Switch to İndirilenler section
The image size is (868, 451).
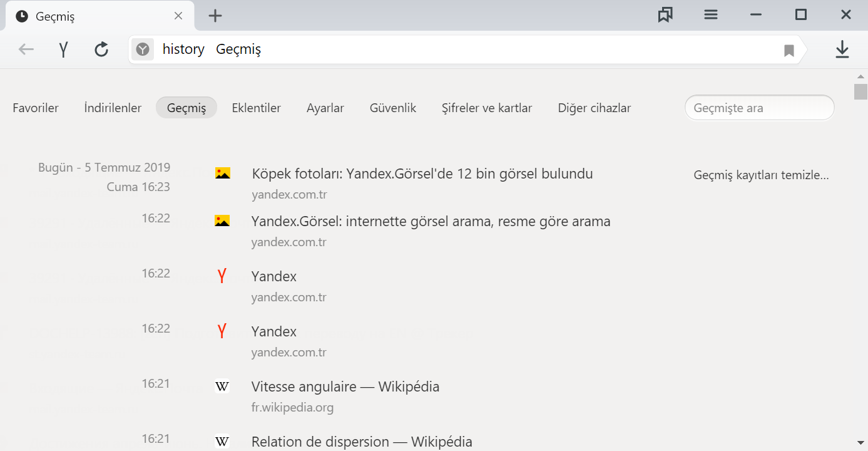[113, 108]
